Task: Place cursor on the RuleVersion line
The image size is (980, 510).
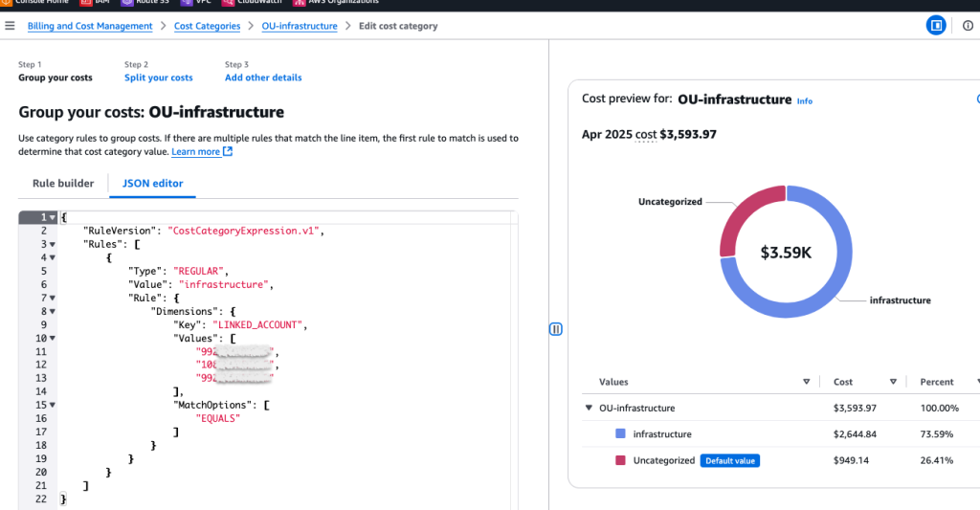Action: (204, 231)
